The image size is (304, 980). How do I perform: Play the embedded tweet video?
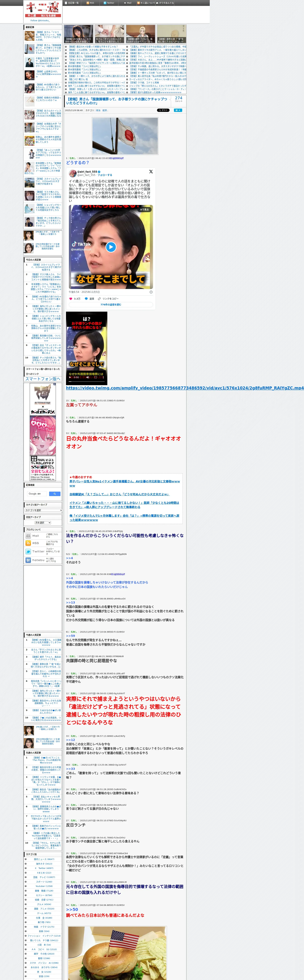111,247
